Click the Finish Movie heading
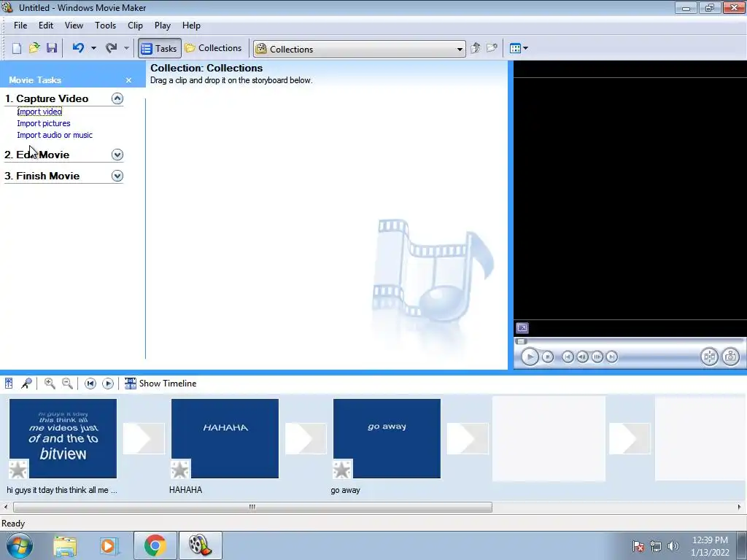The height and width of the screenshot is (560, 747). coord(42,176)
